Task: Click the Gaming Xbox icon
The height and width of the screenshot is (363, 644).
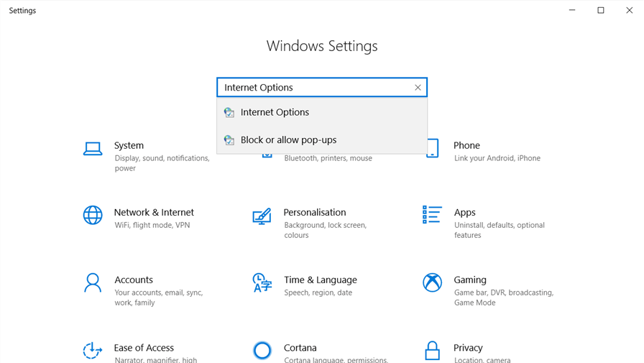Action: coord(432,282)
